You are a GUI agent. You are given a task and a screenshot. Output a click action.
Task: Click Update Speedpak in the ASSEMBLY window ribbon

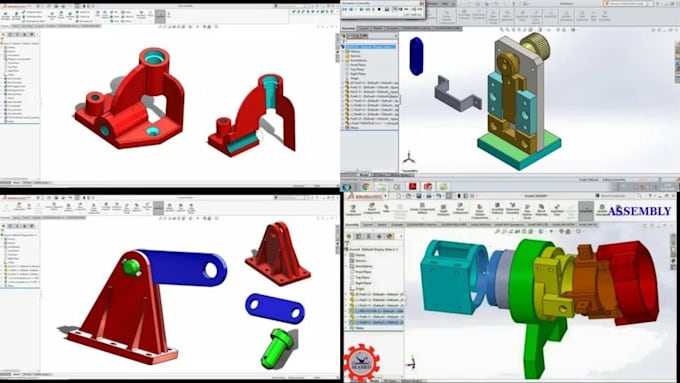tap(602, 211)
